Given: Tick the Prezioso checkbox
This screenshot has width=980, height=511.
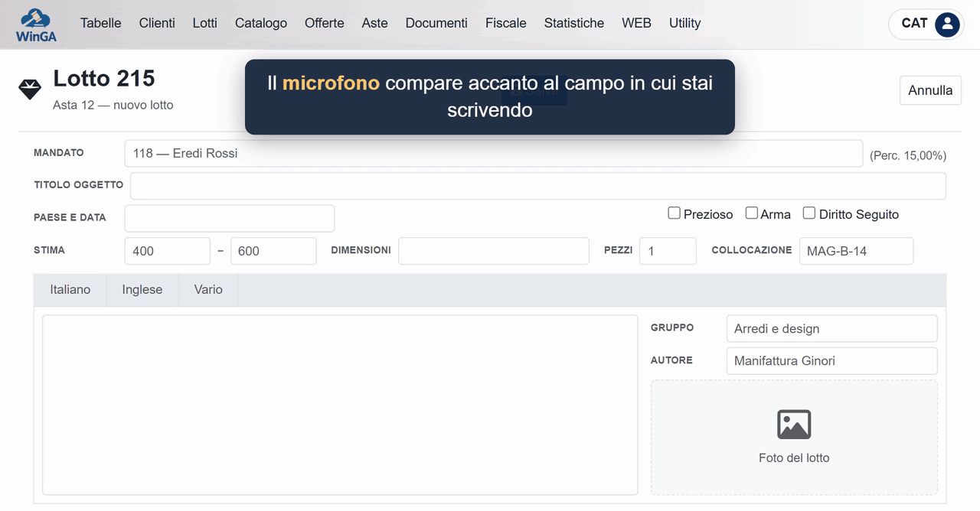Looking at the screenshot, I should pos(675,213).
